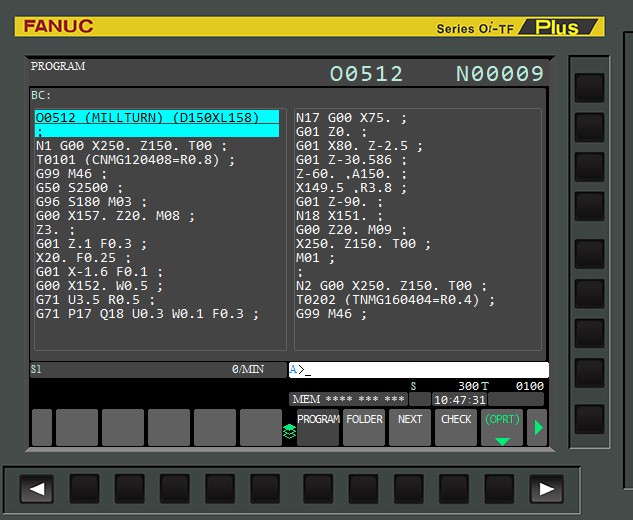Image resolution: width=633 pixels, height=520 pixels.
Task: Select the PROGRAM softkey tab
Action: (318, 427)
